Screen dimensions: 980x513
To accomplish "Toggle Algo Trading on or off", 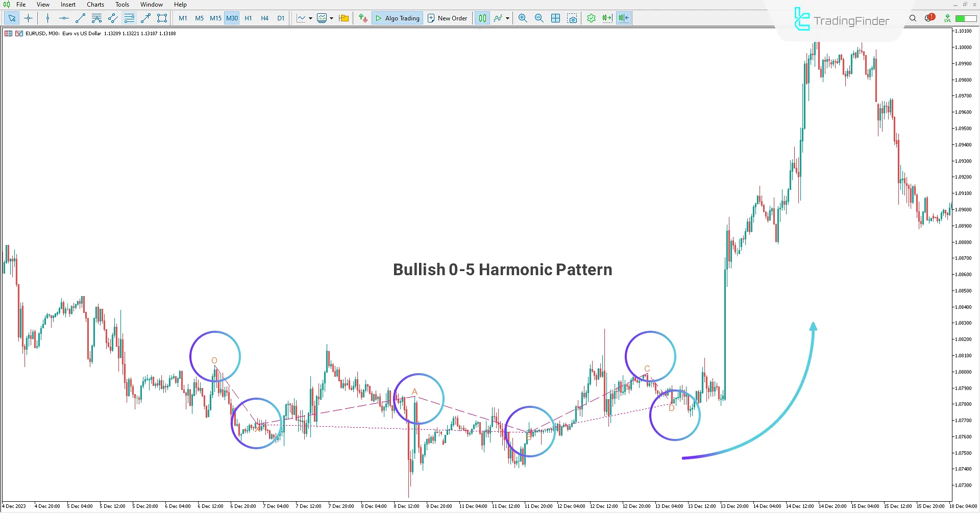I will [x=397, y=18].
